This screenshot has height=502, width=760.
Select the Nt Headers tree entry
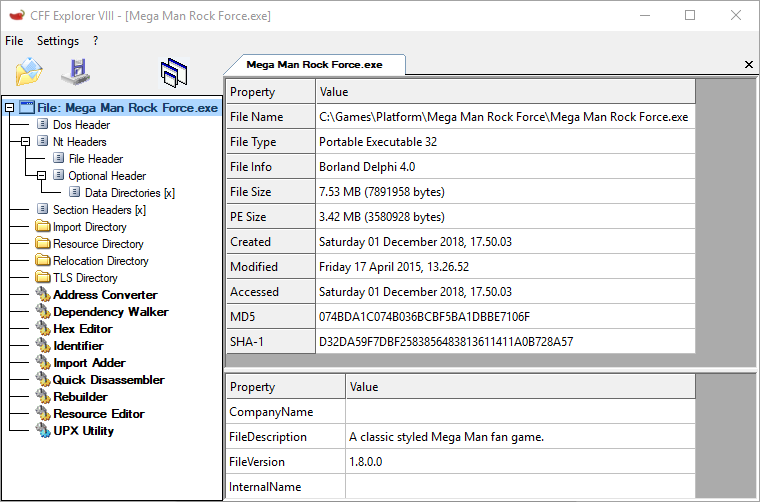point(79,141)
